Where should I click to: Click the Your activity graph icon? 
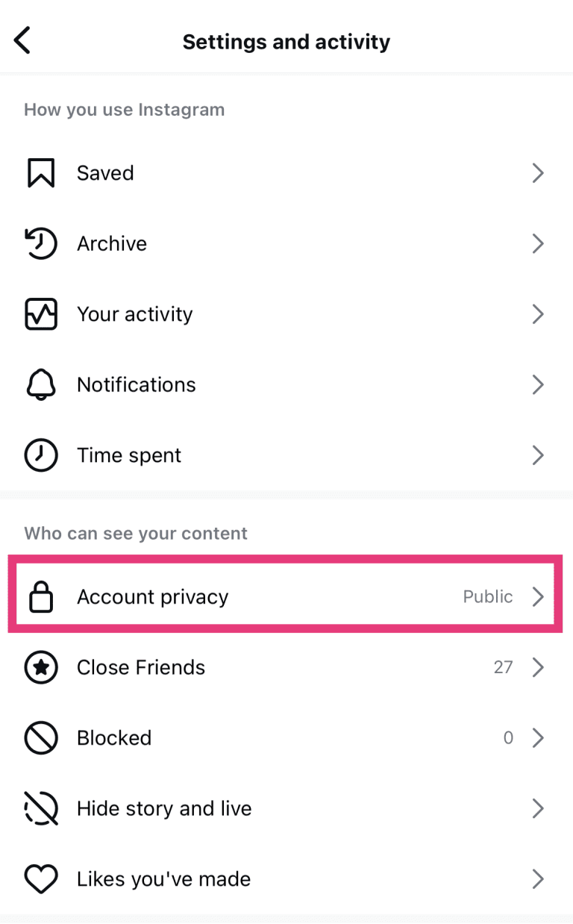pyautogui.click(x=41, y=313)
